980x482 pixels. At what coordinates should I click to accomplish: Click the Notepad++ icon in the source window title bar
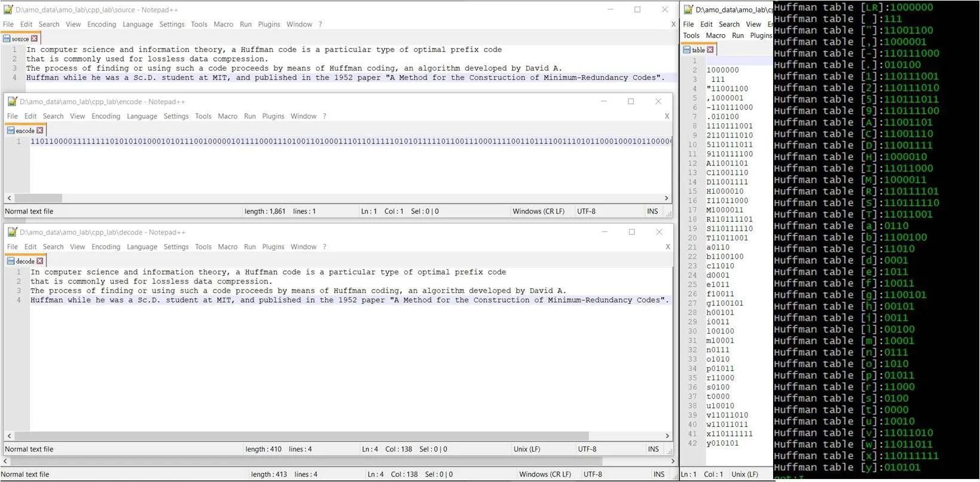(8, 10)
